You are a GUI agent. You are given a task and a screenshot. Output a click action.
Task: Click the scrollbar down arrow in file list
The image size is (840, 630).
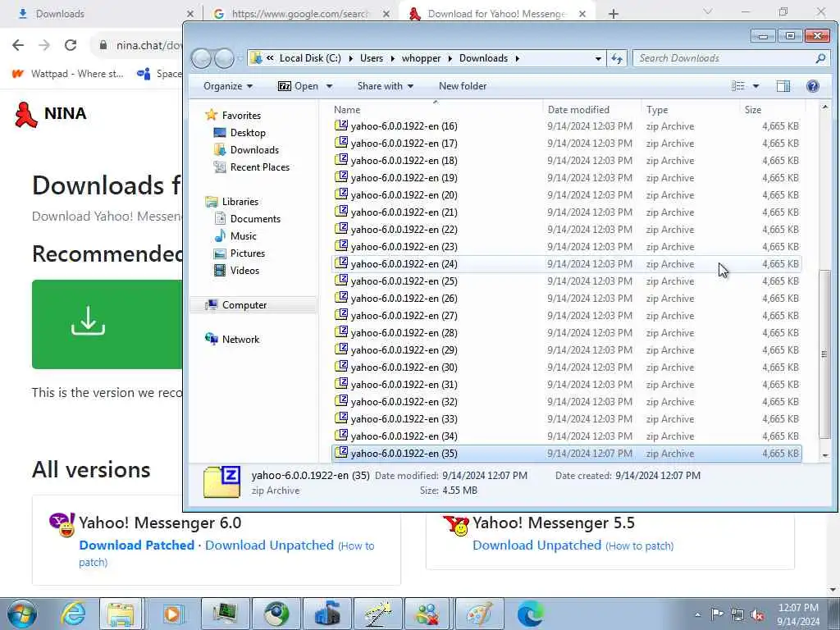[x=825, y=455]
